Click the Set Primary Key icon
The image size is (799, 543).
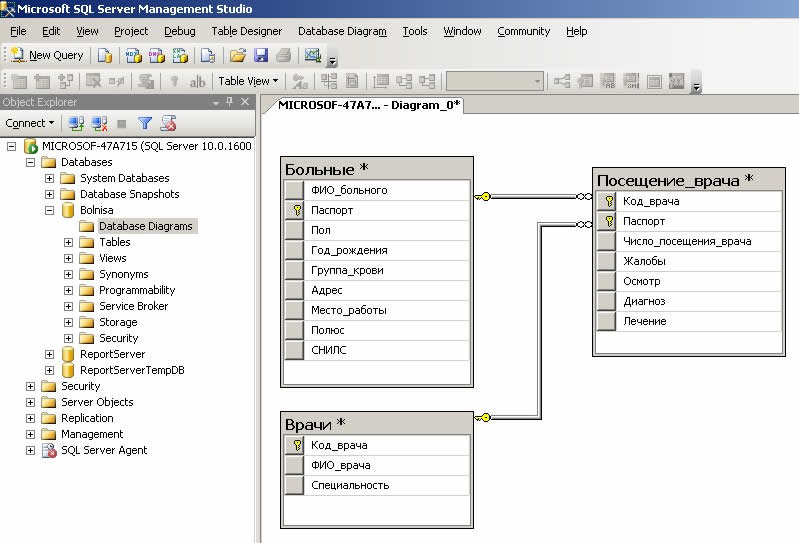click(x=174, y=81)
